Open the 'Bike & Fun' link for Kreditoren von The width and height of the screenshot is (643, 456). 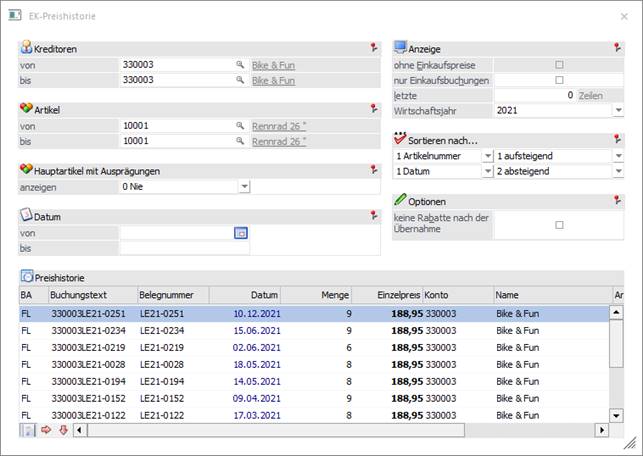pos(273,65)
